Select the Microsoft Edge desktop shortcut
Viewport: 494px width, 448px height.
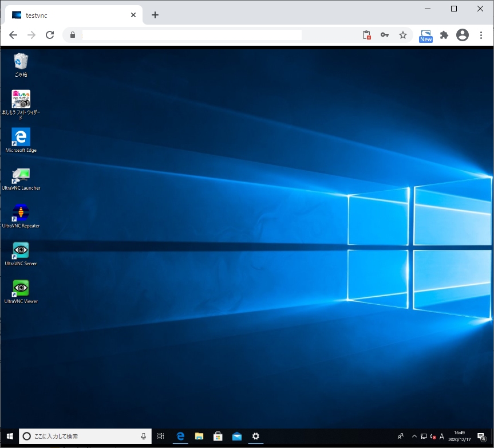pos(21,140)
